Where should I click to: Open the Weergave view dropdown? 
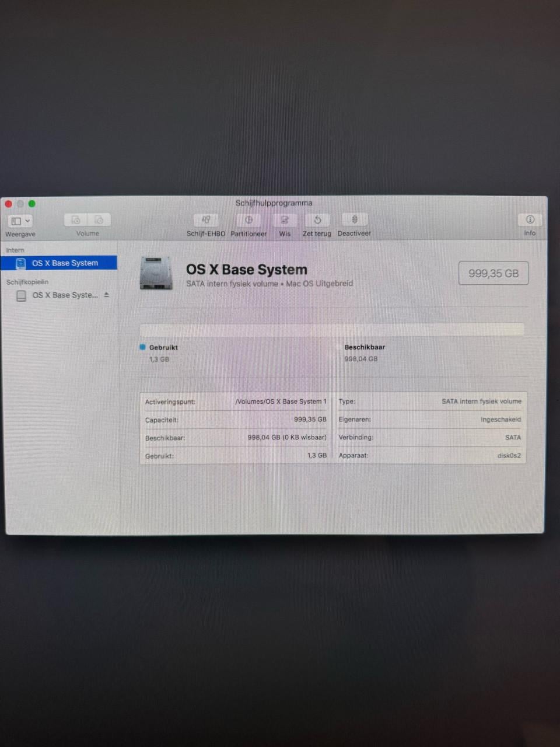[x=19, y=221]
